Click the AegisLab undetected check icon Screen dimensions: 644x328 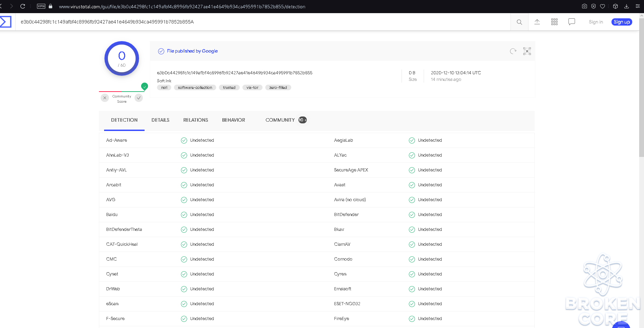(x=412, y=140)
